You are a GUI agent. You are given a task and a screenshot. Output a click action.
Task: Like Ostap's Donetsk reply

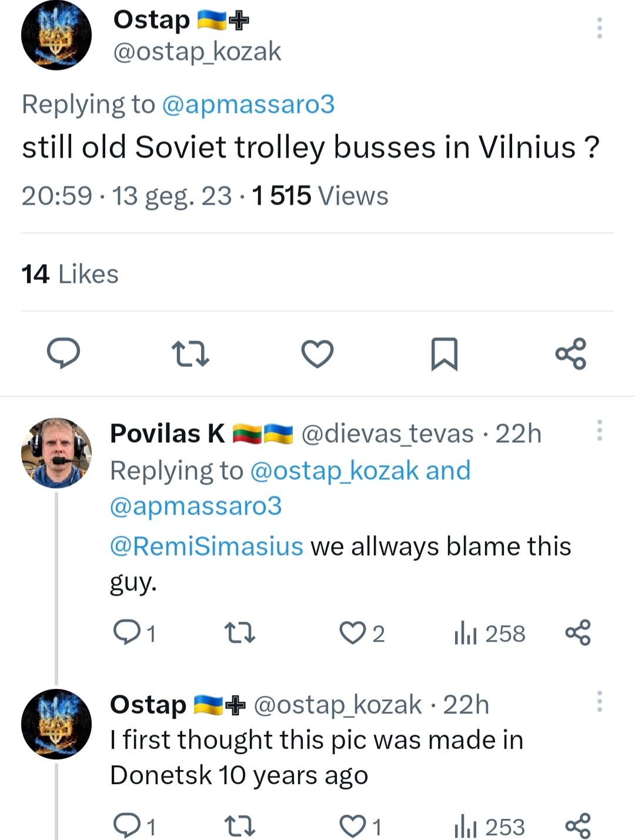(x=353, y=826)
